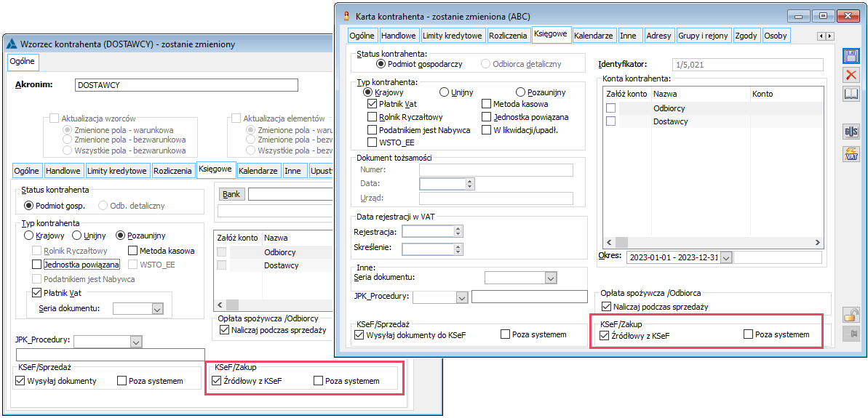The image size is (868, 418).
Task: Click Data field spinner in Dokument tożsamości
Action: (471, 184)
